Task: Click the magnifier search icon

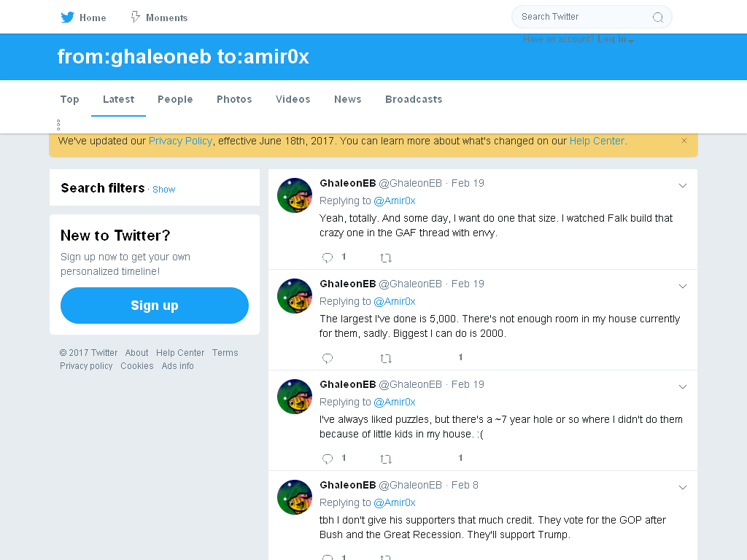Action: point(658,17)
